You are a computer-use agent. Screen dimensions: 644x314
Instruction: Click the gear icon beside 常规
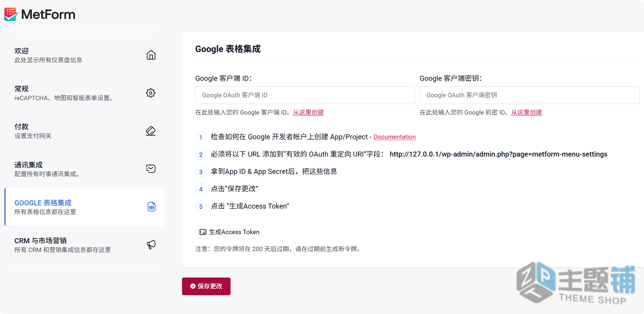tap(151, 93)
